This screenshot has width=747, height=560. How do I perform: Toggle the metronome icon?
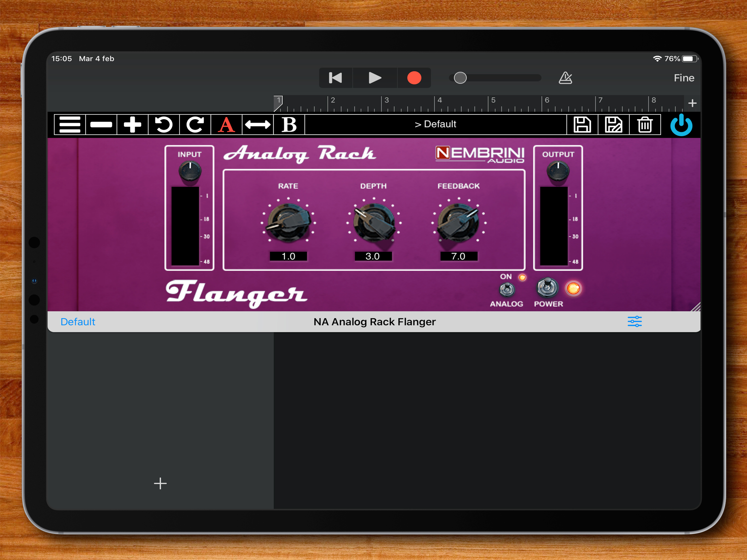click(x=565, y=78)
